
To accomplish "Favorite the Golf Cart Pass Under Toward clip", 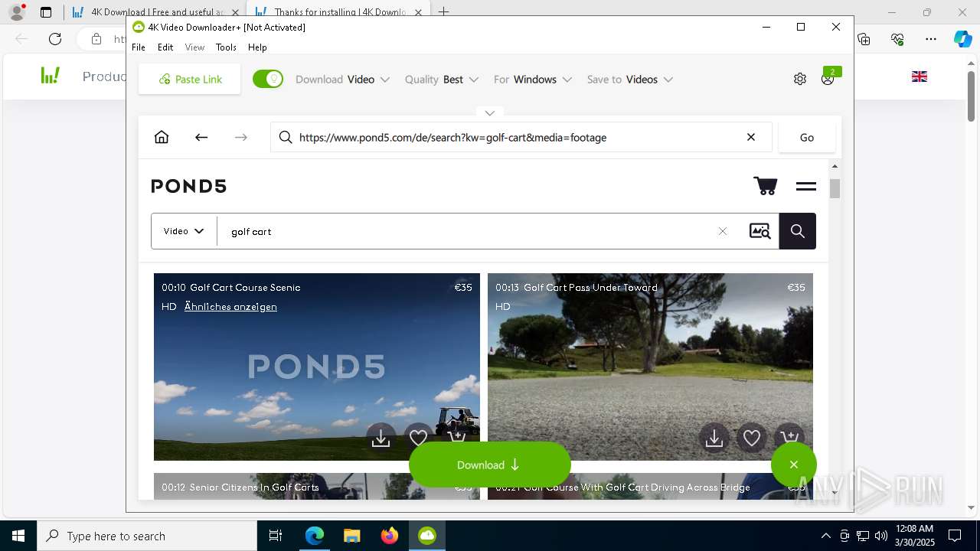I will [752, 439].
